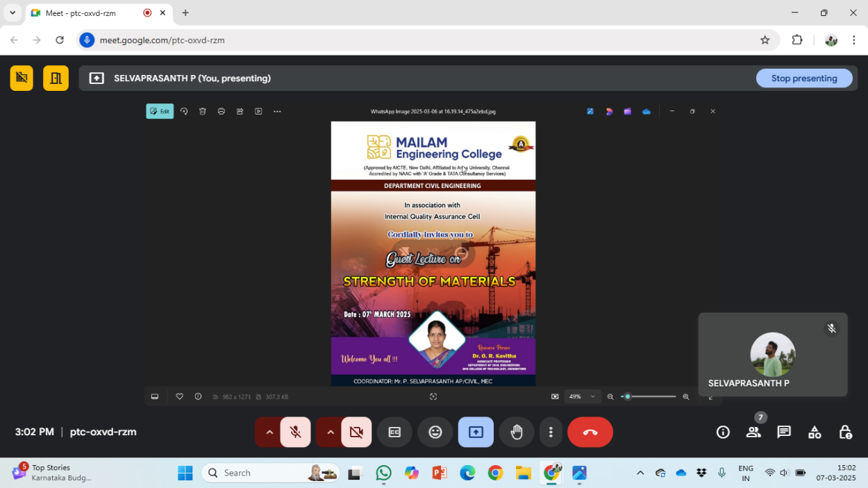868x488 pixels.
Task: Expand audio settings arrow beside microphone
Action: (269, 432)
